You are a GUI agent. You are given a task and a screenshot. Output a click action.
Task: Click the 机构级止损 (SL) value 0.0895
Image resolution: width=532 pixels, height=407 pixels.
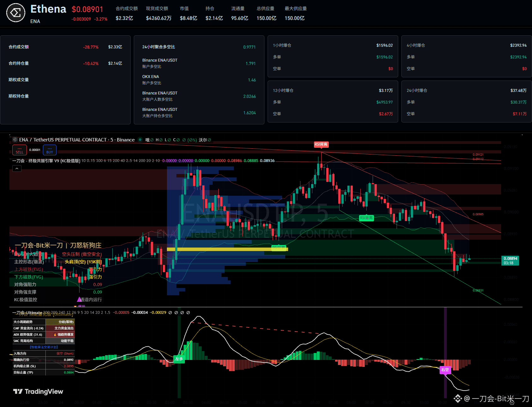click(69, 366)
